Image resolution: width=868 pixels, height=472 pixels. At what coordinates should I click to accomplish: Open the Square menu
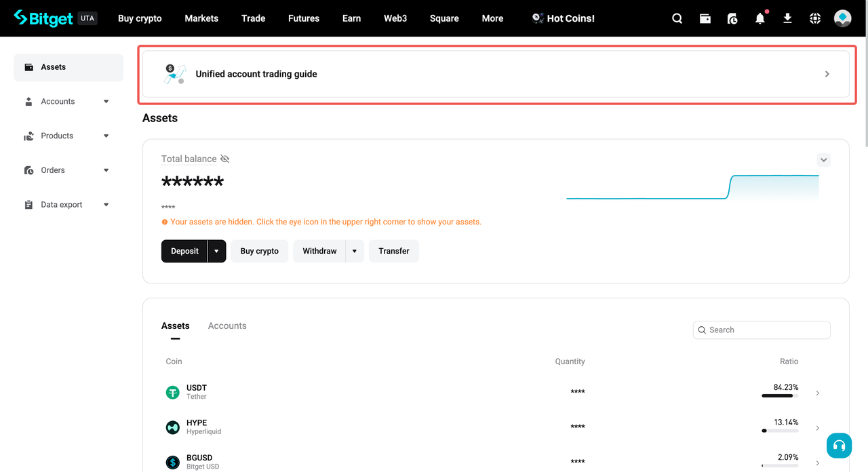coord(444,18)
